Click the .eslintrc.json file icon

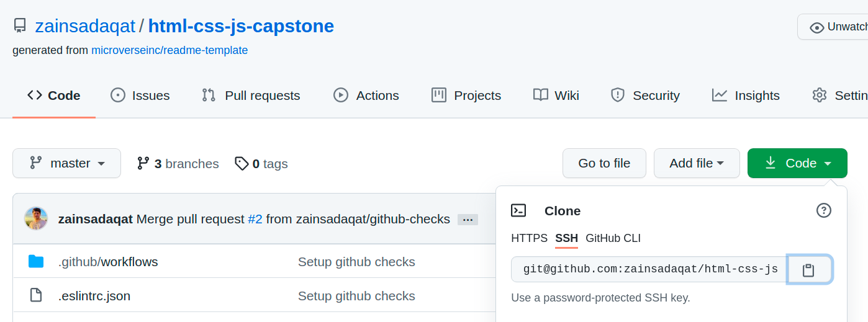[36, 295]
